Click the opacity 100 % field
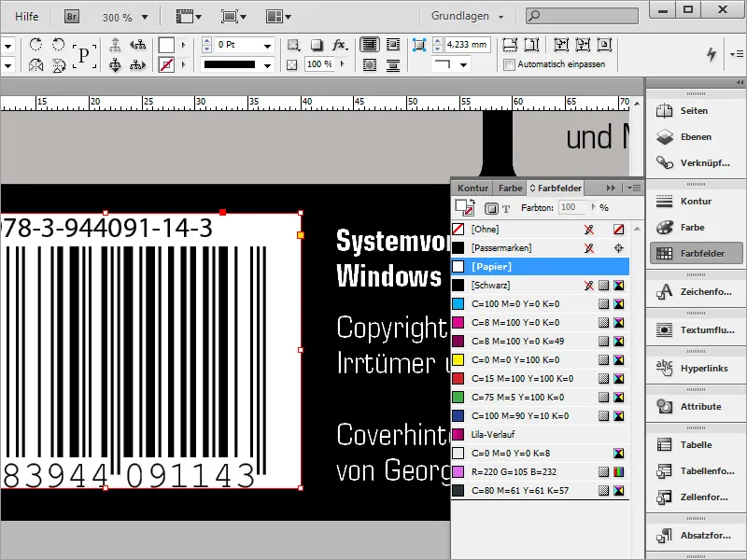 tap(318, 64)
